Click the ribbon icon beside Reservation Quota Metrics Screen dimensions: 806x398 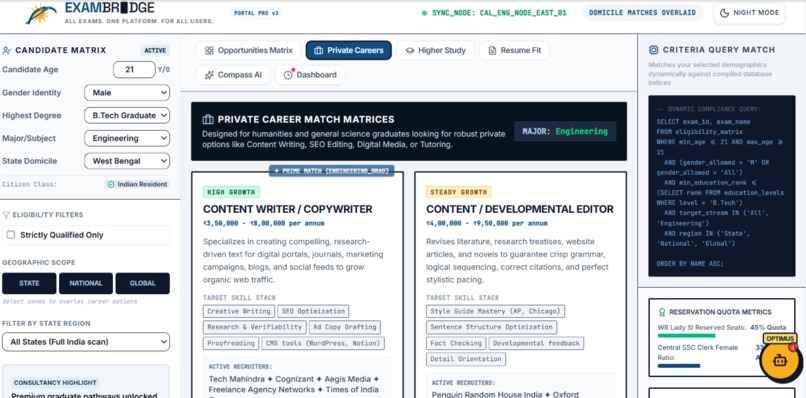click(662, 312)
